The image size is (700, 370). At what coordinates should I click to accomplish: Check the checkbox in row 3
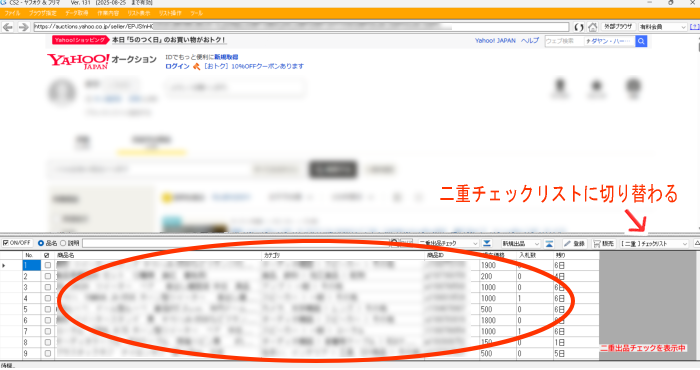coord(48,287)
